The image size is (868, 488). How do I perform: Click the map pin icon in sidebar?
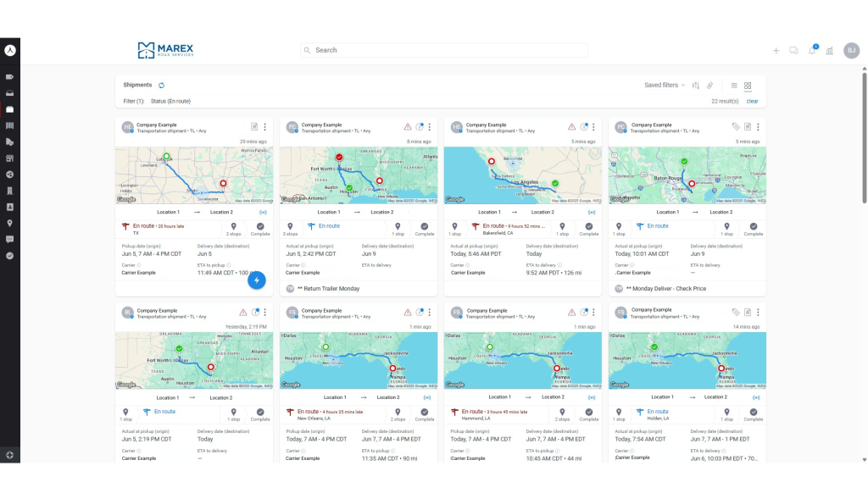[x=10, y=223]
